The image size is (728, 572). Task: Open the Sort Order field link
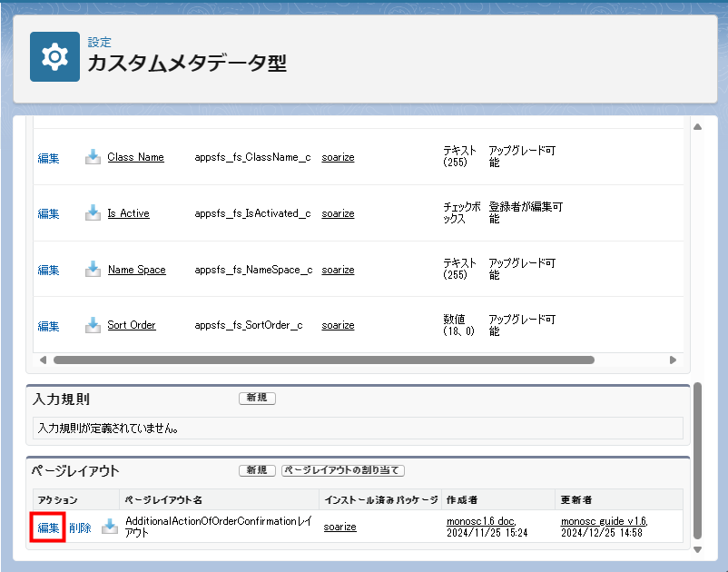pos(132,325)
